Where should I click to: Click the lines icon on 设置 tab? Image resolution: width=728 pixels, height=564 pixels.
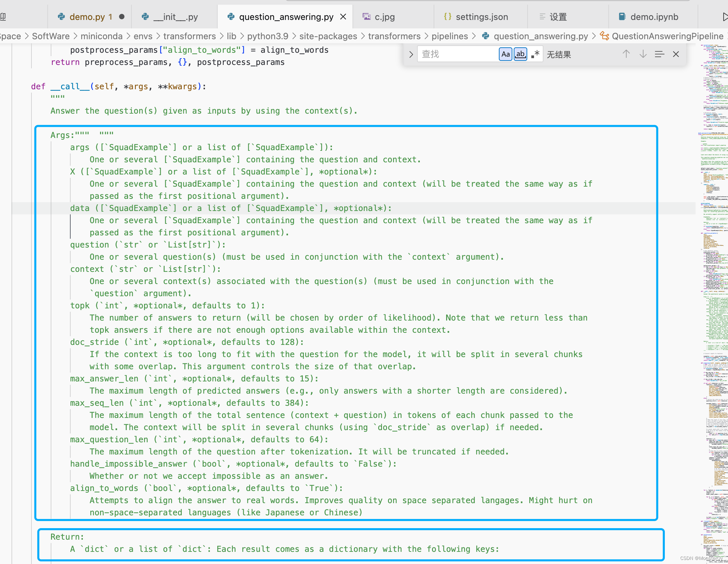(x=542, y=16)
